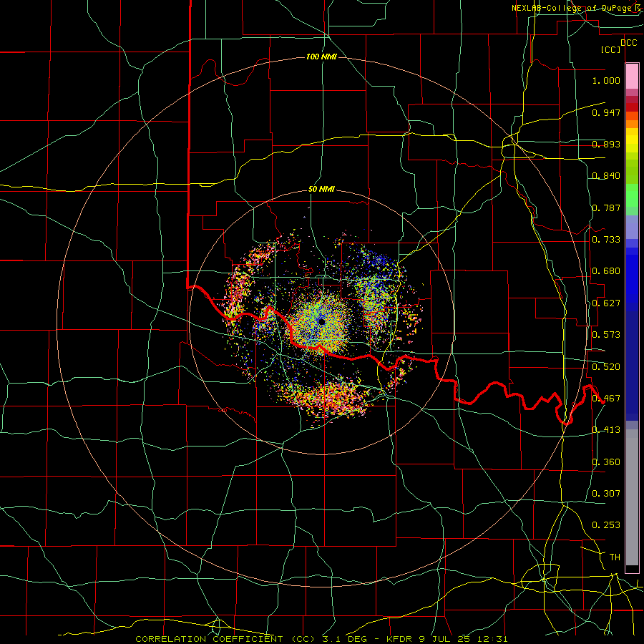Image resolution: width=644 pixels, height=644 pixels.
Task: Click the radar site center black dot
Action: pos(321,321)
